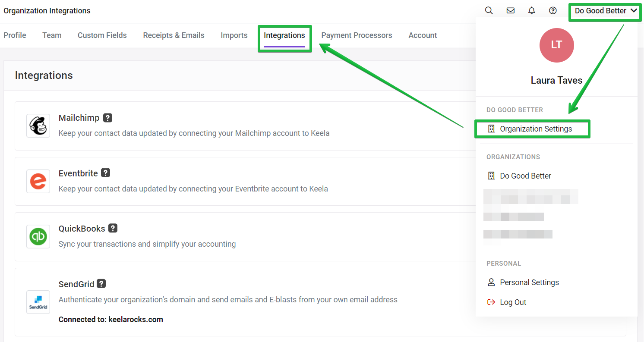Open the notifications bell icon
Viewport: 644px width, 342px height.
click(x=532, y=11)
